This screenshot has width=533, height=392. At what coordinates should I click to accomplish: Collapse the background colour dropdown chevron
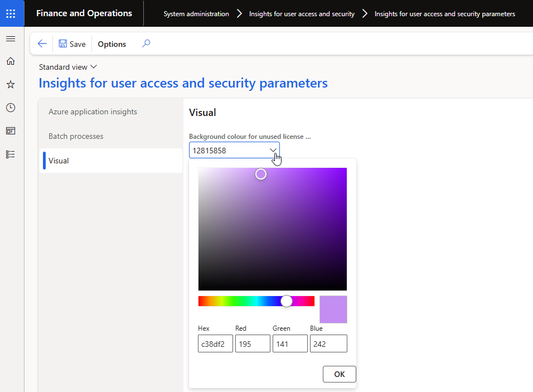point(273,151)
